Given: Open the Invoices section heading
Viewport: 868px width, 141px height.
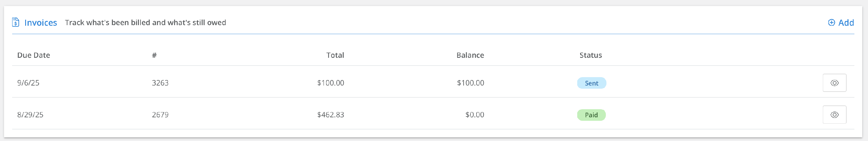Looking at the screenshot, I should (x=41, y=23).
